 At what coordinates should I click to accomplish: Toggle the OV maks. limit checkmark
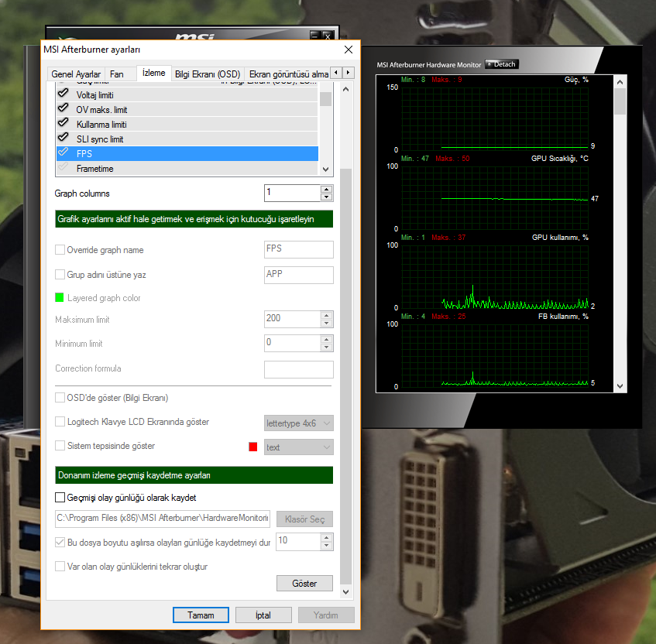pyautogui.click(x=64, y=108)
